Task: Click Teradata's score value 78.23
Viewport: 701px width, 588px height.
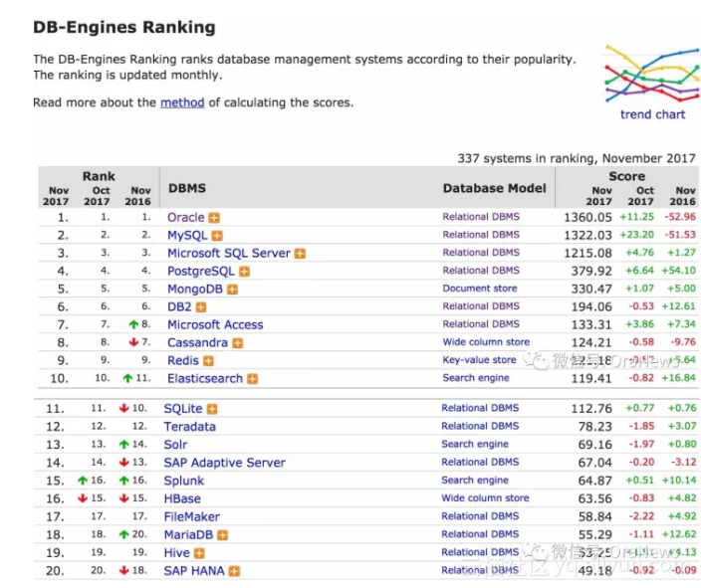Action: (594, 427)
